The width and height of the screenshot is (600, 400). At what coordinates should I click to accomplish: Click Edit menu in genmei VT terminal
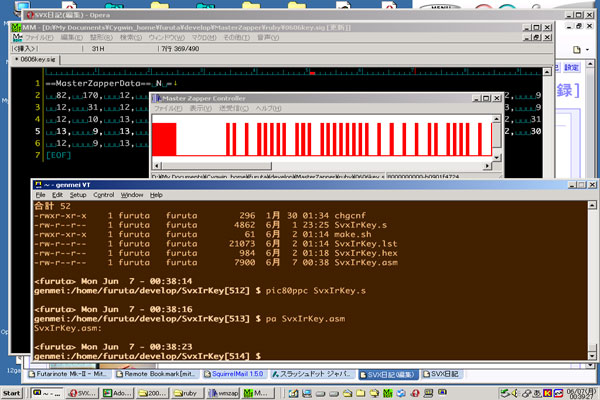pos(57,194)
